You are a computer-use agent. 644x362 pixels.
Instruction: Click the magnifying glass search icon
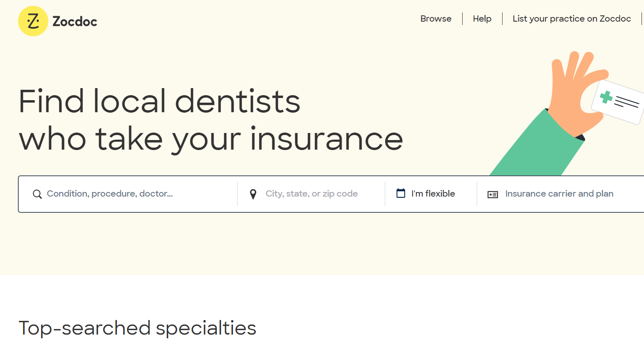pyautogui.click(x=37, y=194)
